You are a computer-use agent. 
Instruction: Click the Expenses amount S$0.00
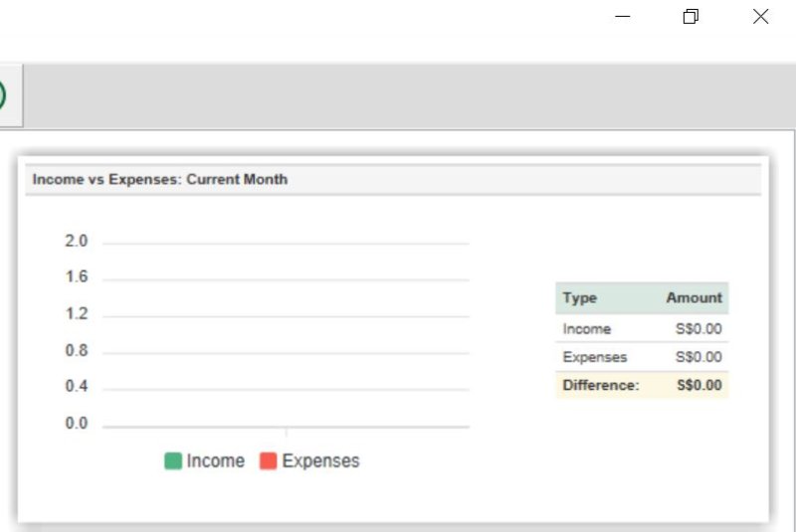(x=698, y=357)
